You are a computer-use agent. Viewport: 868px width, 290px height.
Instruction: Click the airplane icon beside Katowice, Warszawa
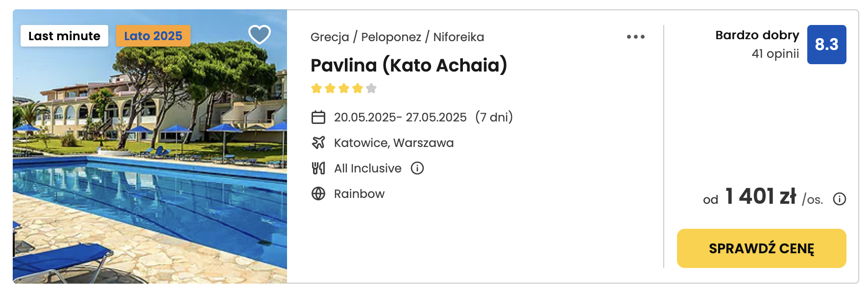point(318,143)
